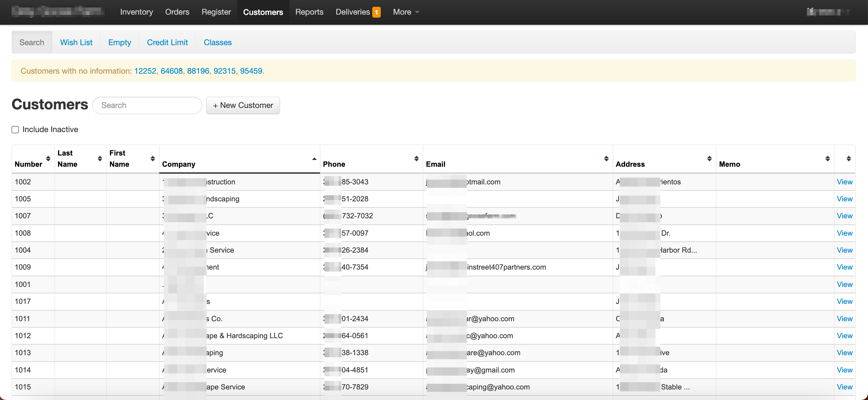Sort by Memo column arrows
This screenshot has width=868, height=400.
click(x=828, y=159)
